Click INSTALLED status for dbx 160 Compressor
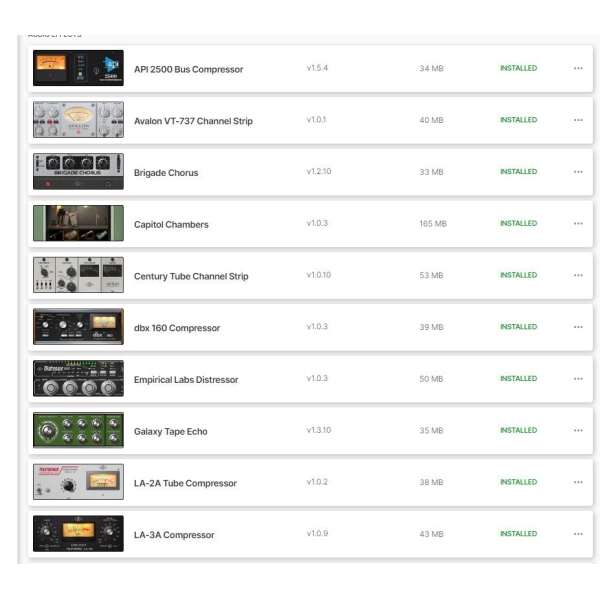The image size is (600, 600). pos(518,326)
